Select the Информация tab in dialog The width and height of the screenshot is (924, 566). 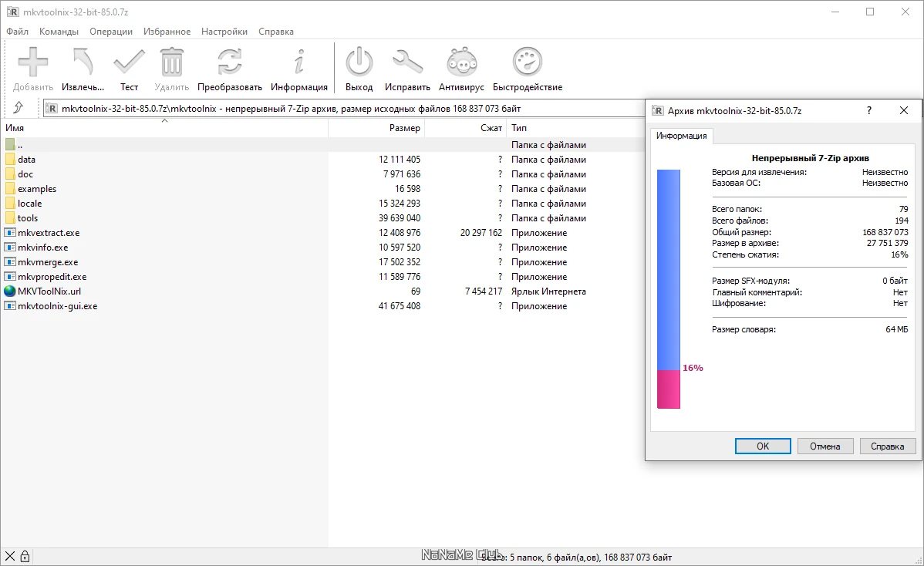[x=681, y=136]
